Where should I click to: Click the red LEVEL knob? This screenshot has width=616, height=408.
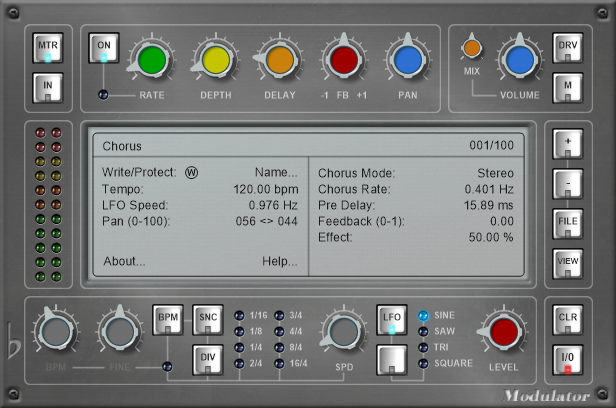click(x=502, y=332)
